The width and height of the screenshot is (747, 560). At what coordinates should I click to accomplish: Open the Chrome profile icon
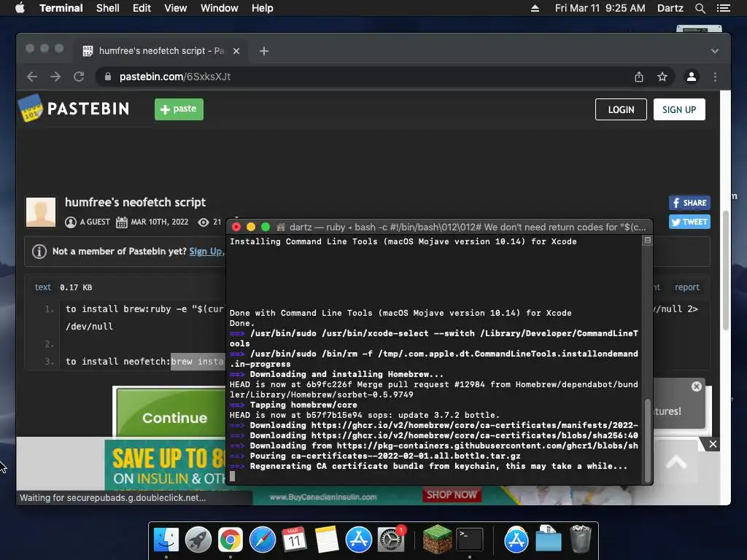point(692,77)
